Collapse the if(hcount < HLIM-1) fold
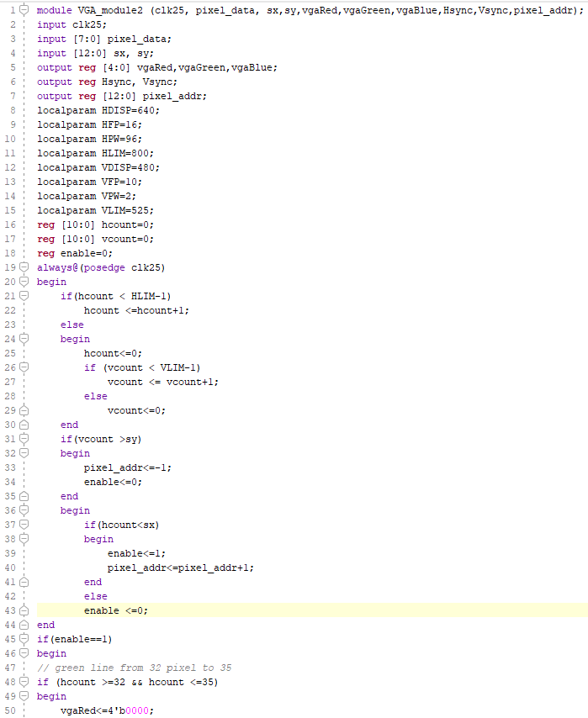Viewport: 588px width, 718px height. (24, 296)
